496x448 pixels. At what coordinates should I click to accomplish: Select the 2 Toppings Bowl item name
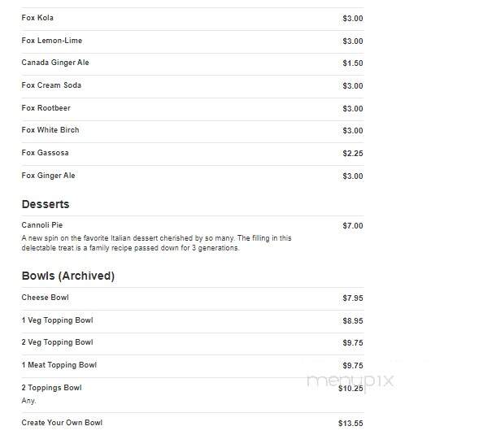coord(51,388)
